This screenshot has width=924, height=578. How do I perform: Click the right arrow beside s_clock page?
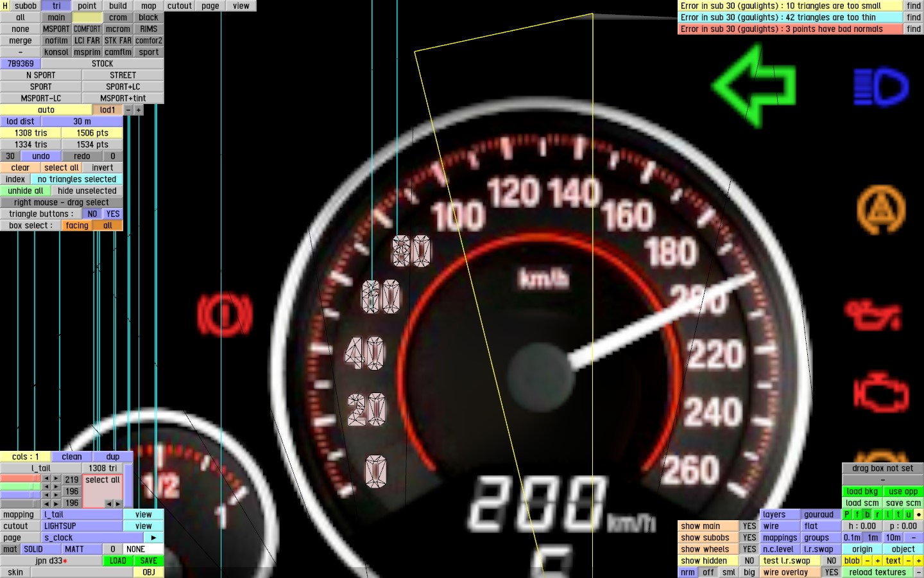pyautogui.click(x=153, y=538)
